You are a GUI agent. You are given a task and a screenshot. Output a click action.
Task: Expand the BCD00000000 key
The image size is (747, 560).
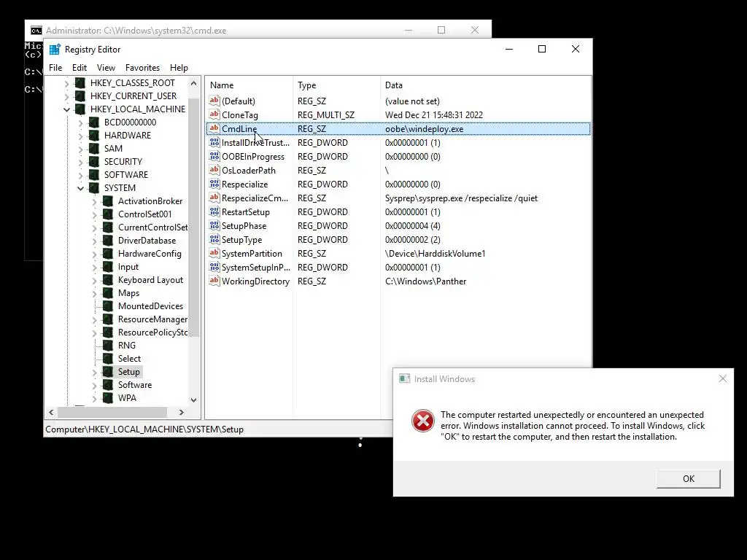[x=80, y=122]
